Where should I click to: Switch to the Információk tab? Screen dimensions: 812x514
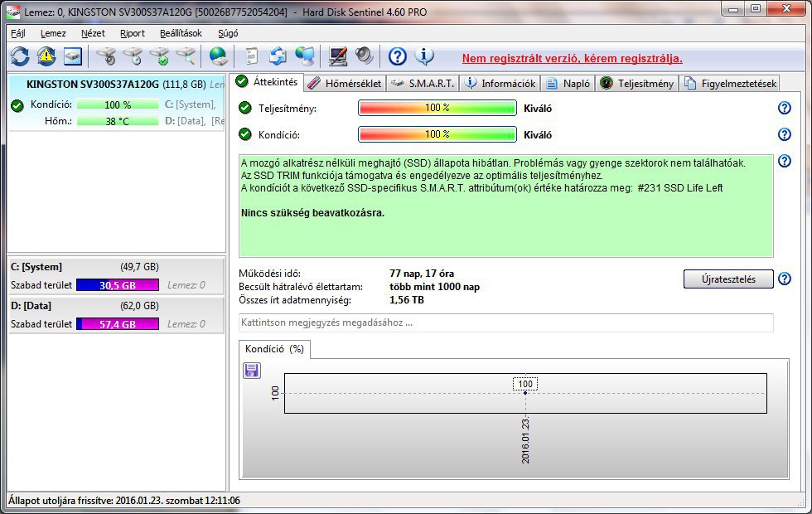[500, 84]
